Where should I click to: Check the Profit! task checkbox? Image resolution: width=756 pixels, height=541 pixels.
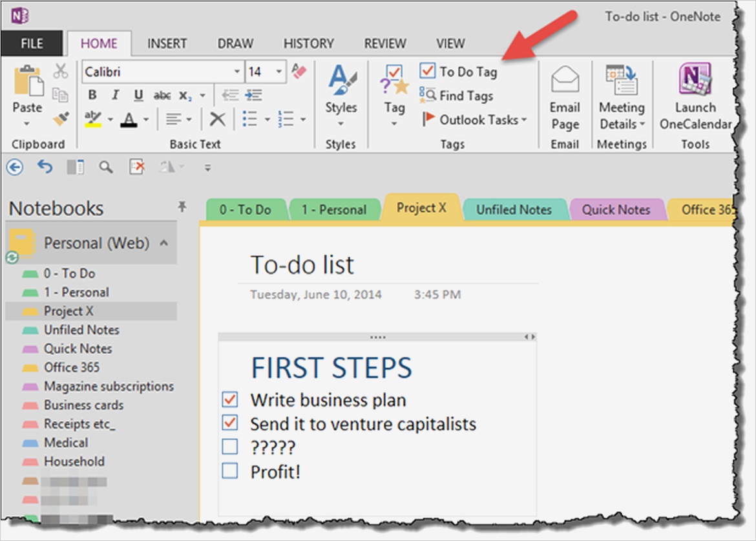click(230, 471)
